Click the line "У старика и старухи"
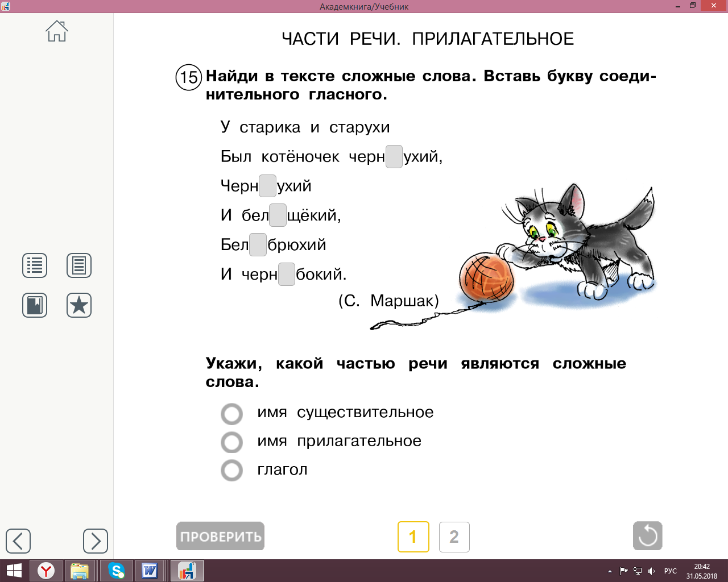The height and width of the screenshot is (582, 728). click(305, 127)
